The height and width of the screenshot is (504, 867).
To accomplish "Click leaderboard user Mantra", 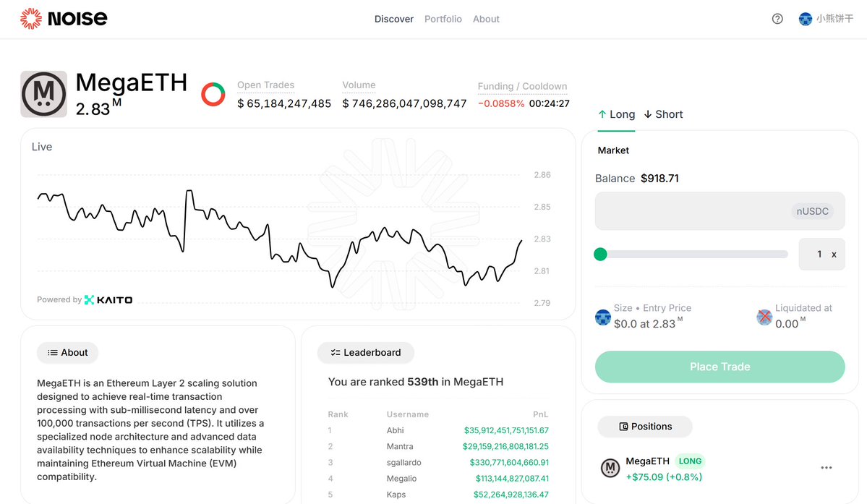I will pos(400,447).
